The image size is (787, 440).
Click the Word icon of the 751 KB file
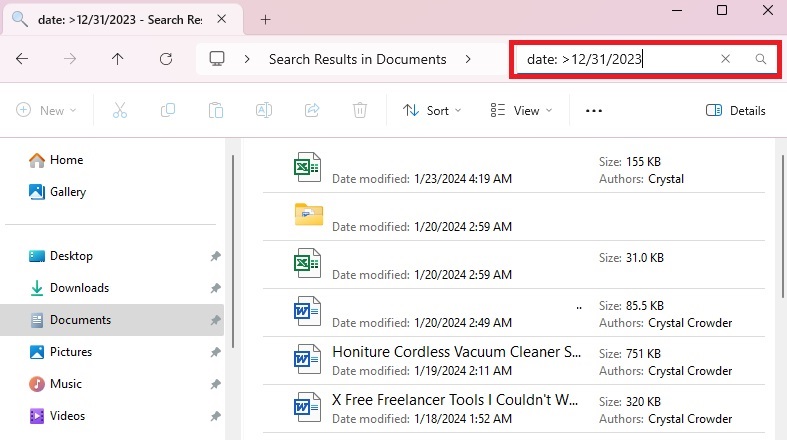pyautogui.click(x=307, y=359)
